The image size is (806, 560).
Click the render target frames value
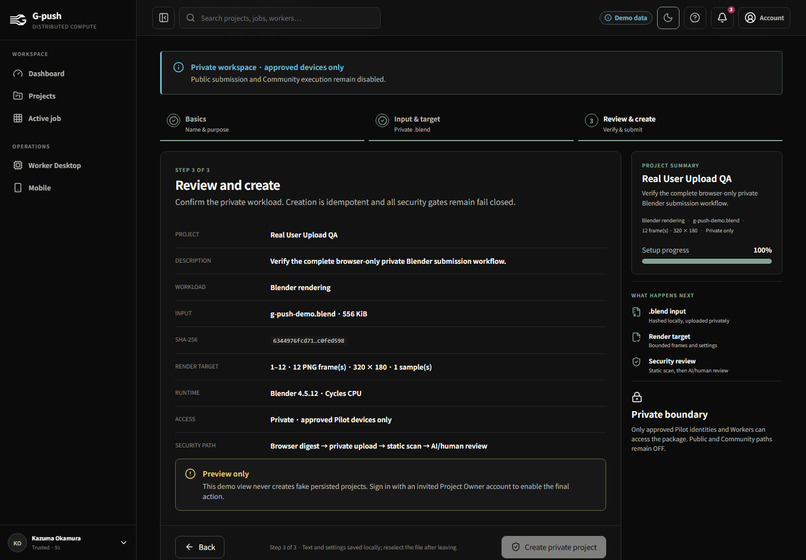[351, 367]
